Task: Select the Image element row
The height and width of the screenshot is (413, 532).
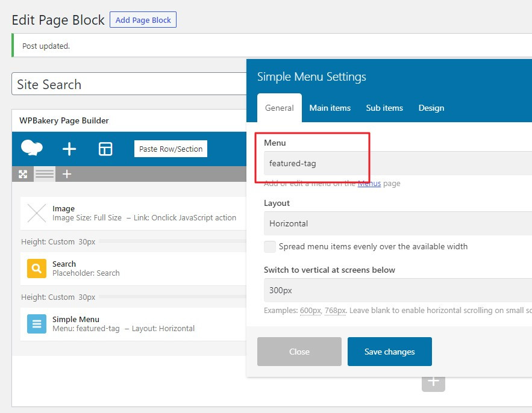Action: [133, 213]
